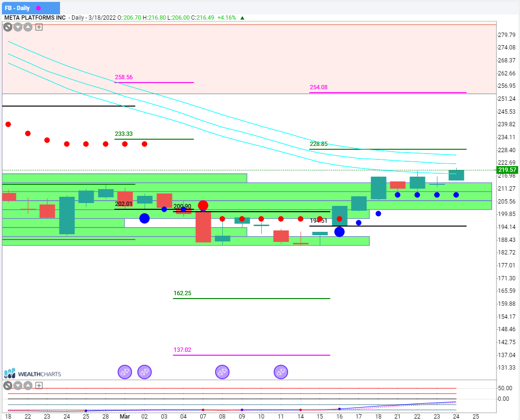Screen dimensions: 520x420
Task: Click the black 202.01 level label
Action: (x=124, y=204)
